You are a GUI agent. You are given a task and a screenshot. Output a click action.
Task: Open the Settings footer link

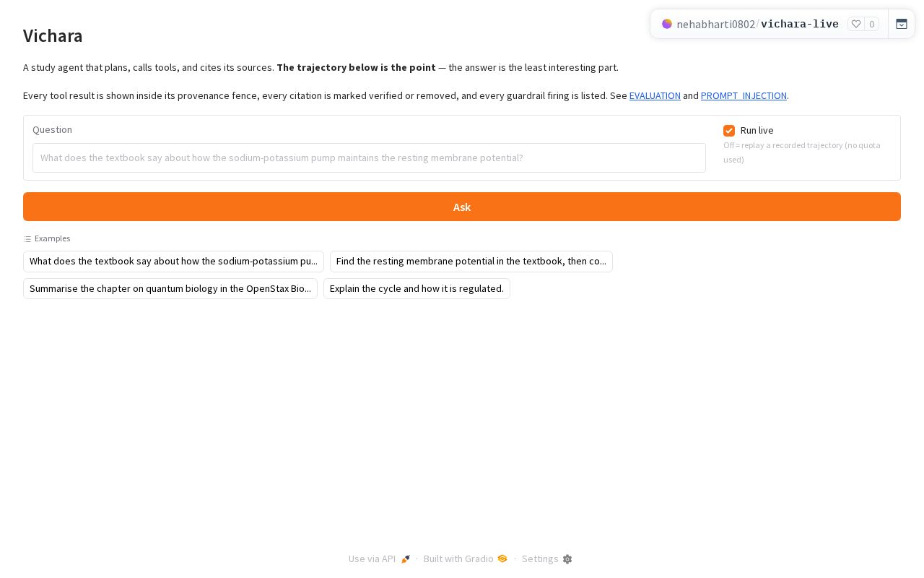[546, 559]
